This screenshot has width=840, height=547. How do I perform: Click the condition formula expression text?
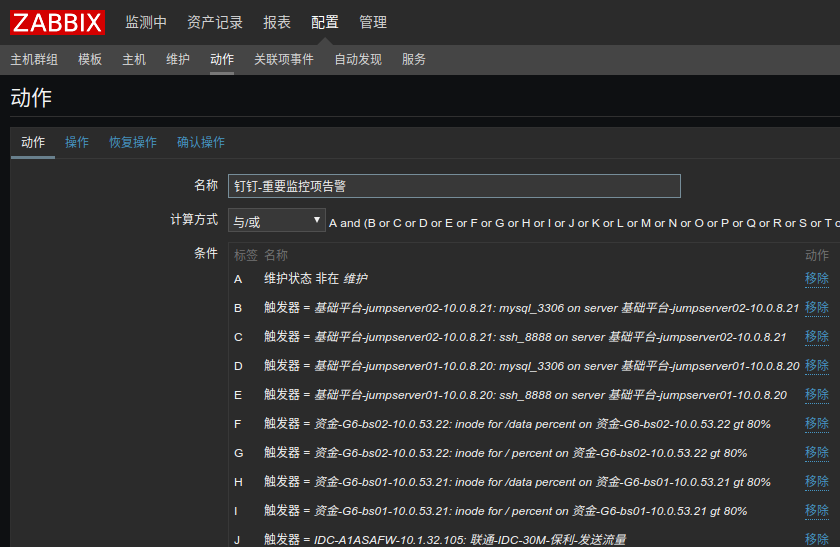tap(584, 223)
